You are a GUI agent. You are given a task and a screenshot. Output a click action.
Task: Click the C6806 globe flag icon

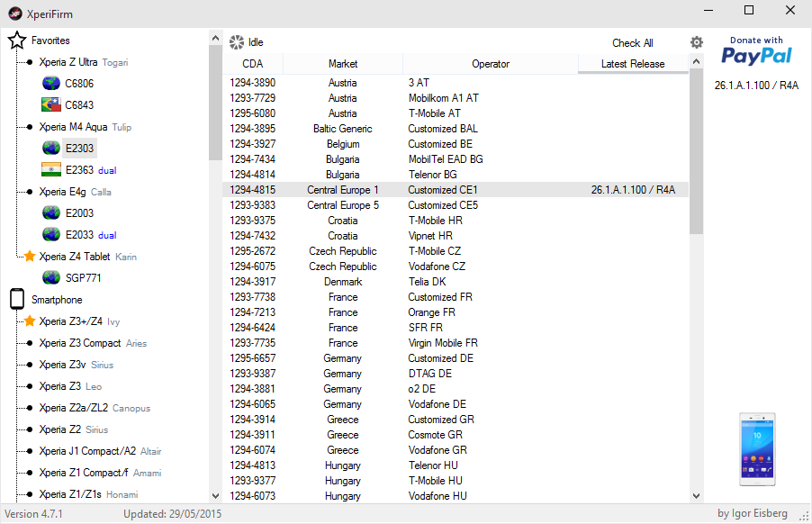pyautogui.click(x=51, y=84)
